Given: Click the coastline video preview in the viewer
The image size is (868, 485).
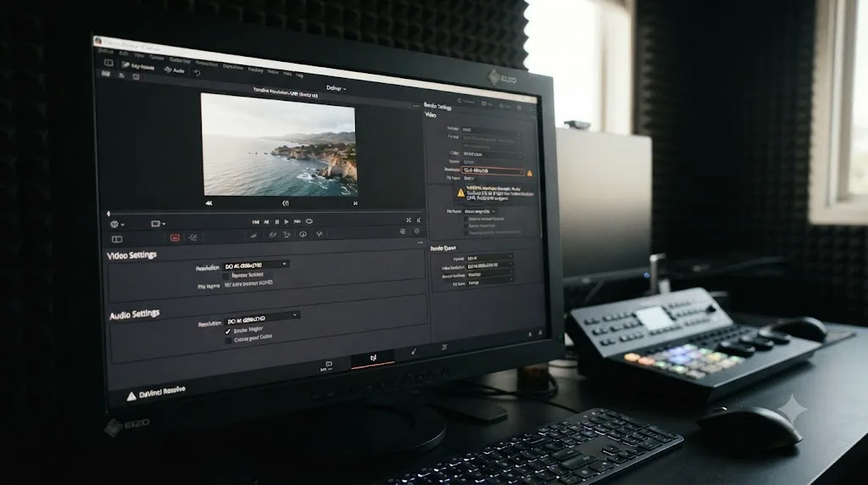Looking at the screenshot, I should (x=278, y=144).
